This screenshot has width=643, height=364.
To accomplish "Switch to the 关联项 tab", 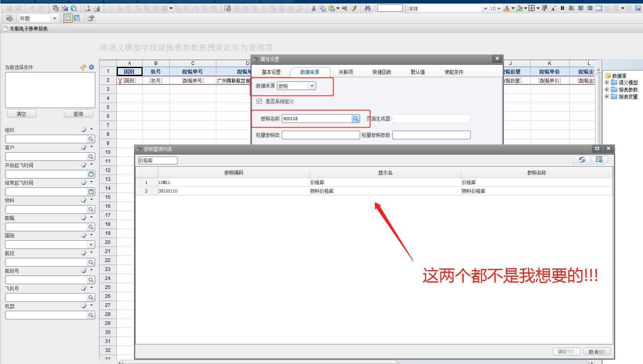I will click(346, 72).
